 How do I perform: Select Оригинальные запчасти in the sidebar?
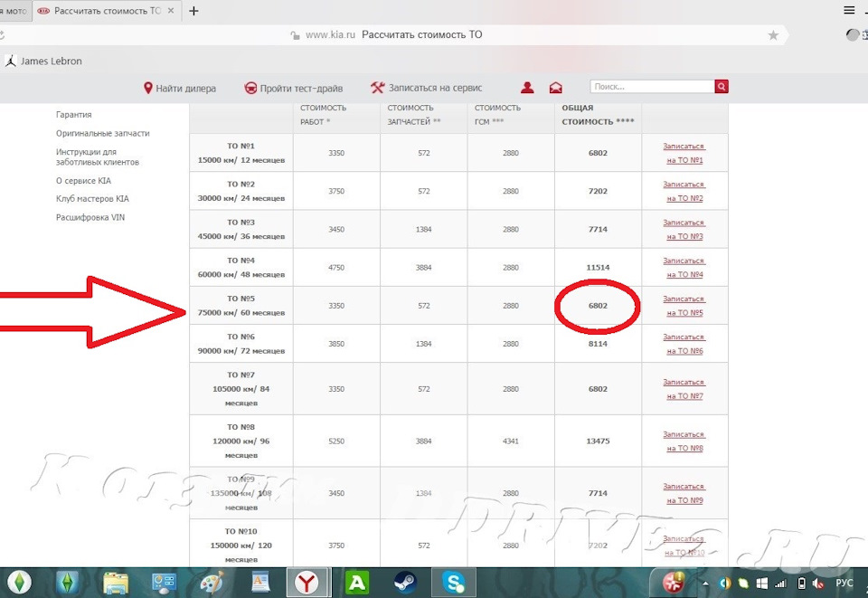point(102,134)
